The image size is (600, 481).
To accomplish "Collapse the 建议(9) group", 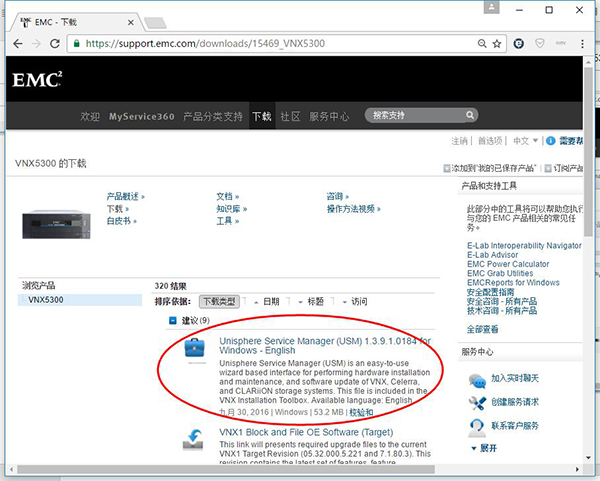I will (x=173, y=320).
